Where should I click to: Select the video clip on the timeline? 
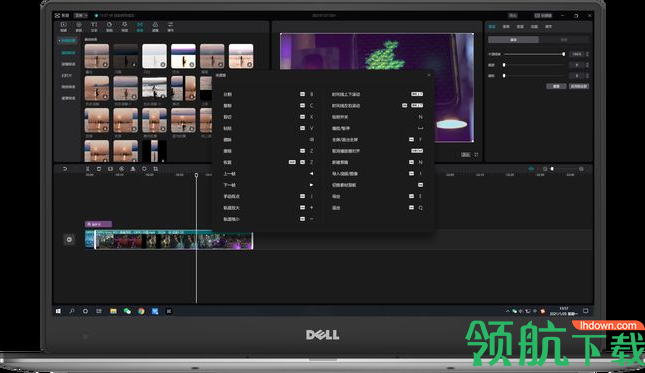click(174, 240)
